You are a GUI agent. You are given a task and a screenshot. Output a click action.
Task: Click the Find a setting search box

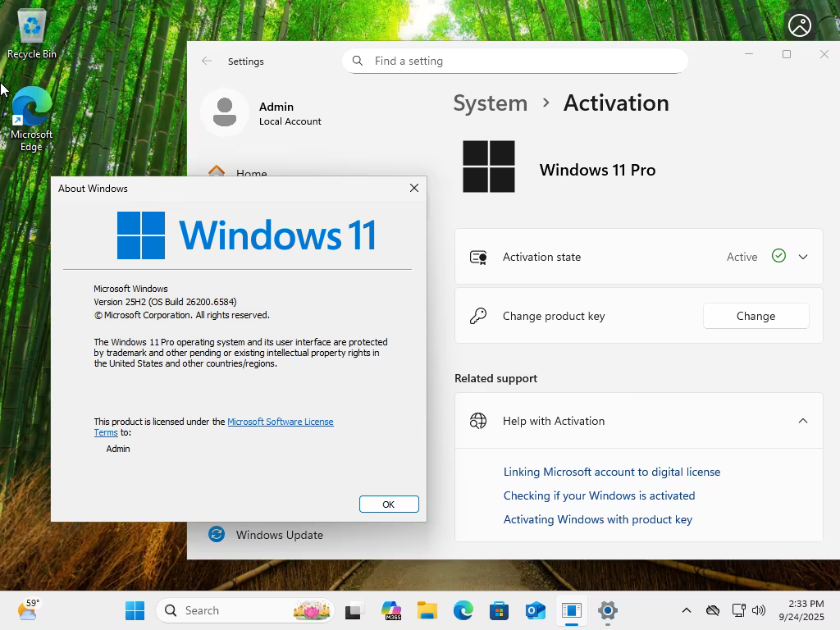[515, 61]
